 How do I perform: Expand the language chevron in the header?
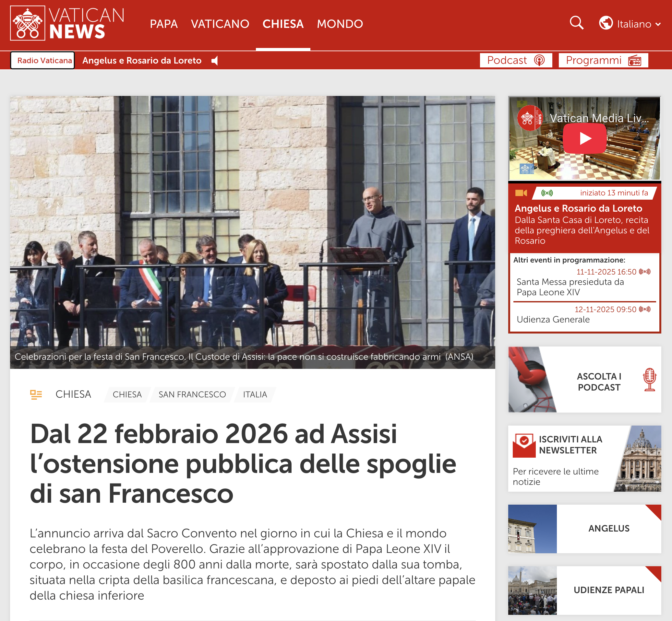click(x=658, y=24)
